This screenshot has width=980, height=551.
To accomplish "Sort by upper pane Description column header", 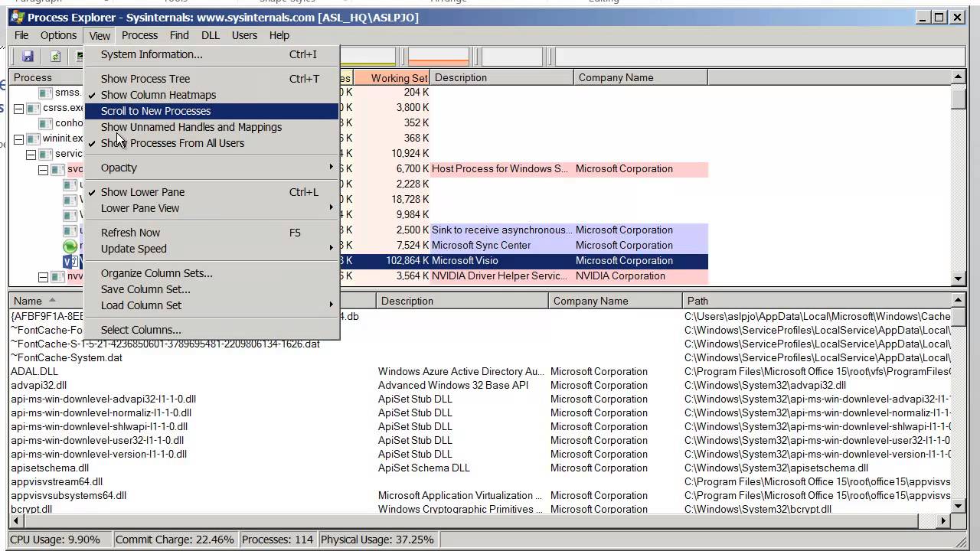I will click(x=501, y=77).
